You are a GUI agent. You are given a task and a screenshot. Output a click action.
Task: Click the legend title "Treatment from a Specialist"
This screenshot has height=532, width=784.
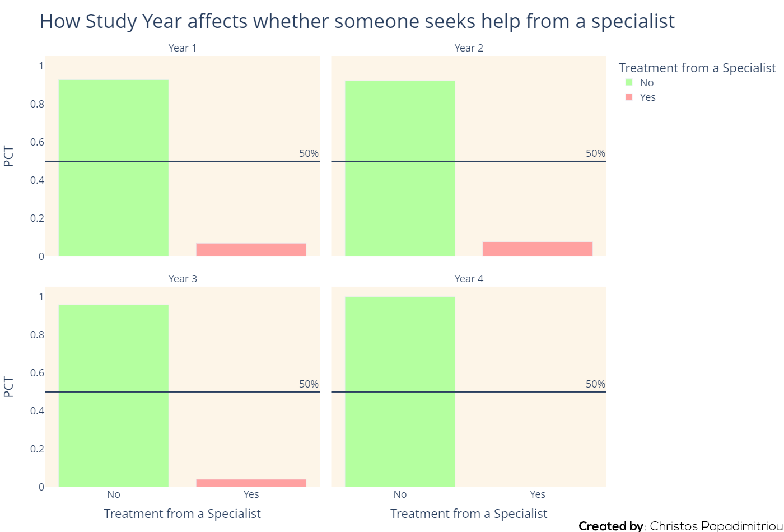(x=697, y=68)
